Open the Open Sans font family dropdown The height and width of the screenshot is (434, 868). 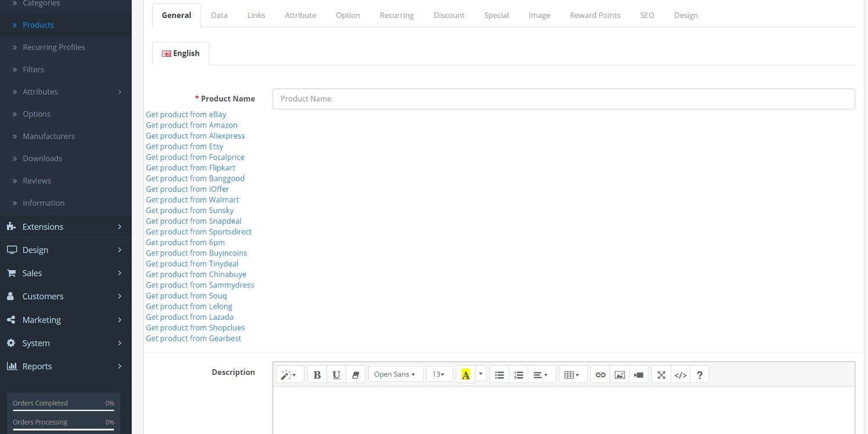[395, 375]
